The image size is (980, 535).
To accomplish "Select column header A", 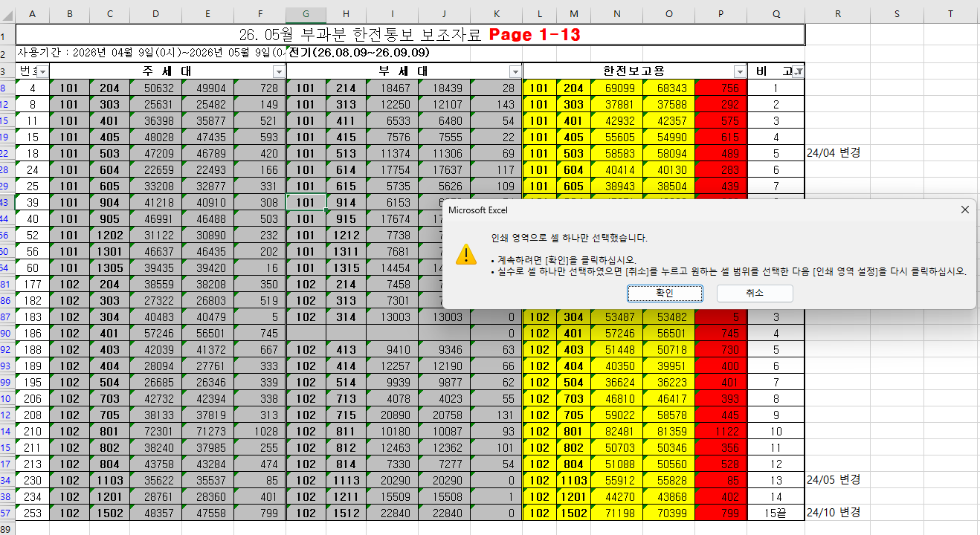I will [x=32, y=14].
